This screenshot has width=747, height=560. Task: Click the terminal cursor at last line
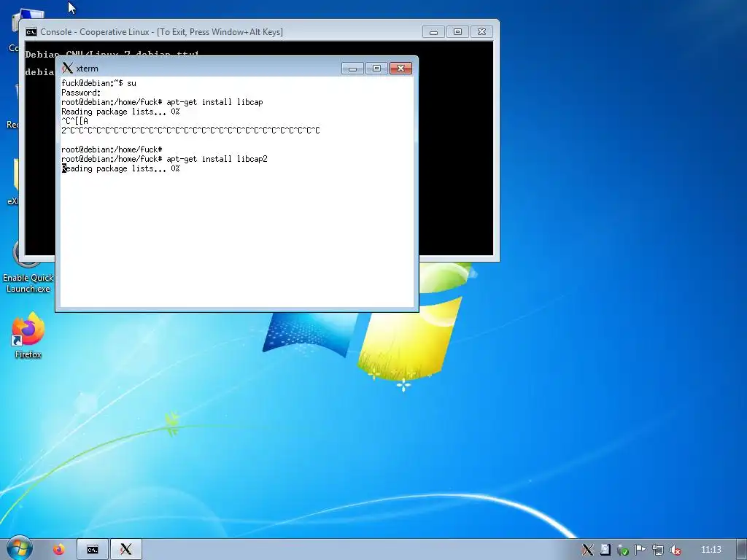coord(64,168)
